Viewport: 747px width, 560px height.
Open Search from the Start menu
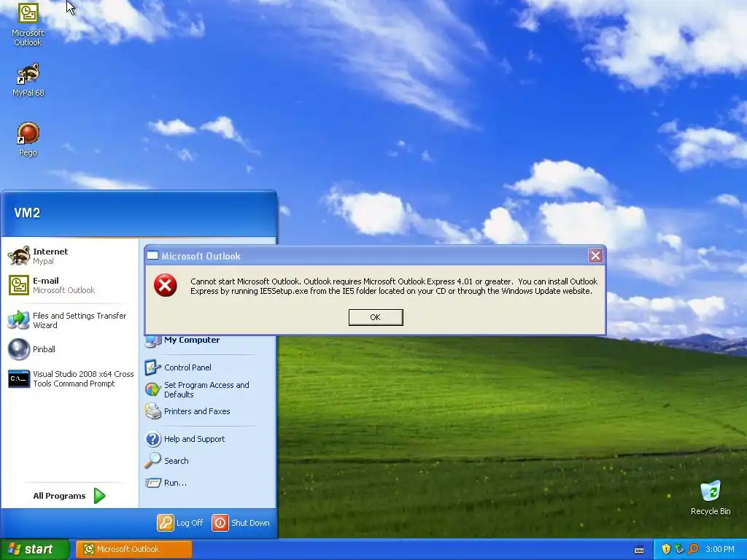pyautogui.click(x=176, y=461)
